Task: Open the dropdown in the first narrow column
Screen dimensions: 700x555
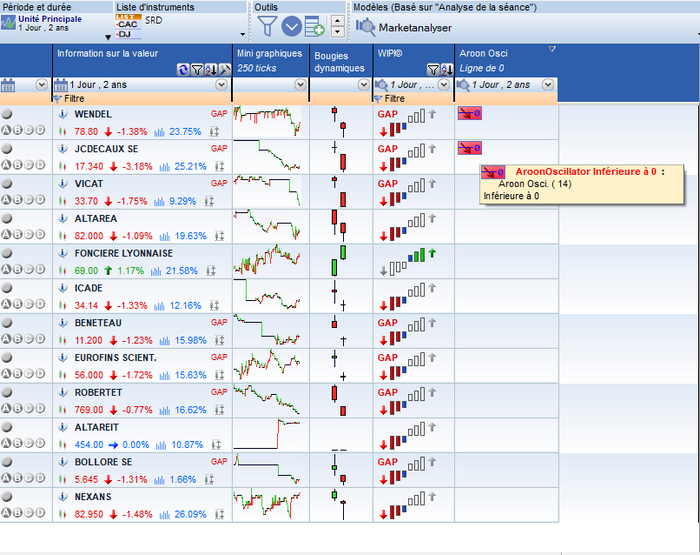Action: pos(42,84)
